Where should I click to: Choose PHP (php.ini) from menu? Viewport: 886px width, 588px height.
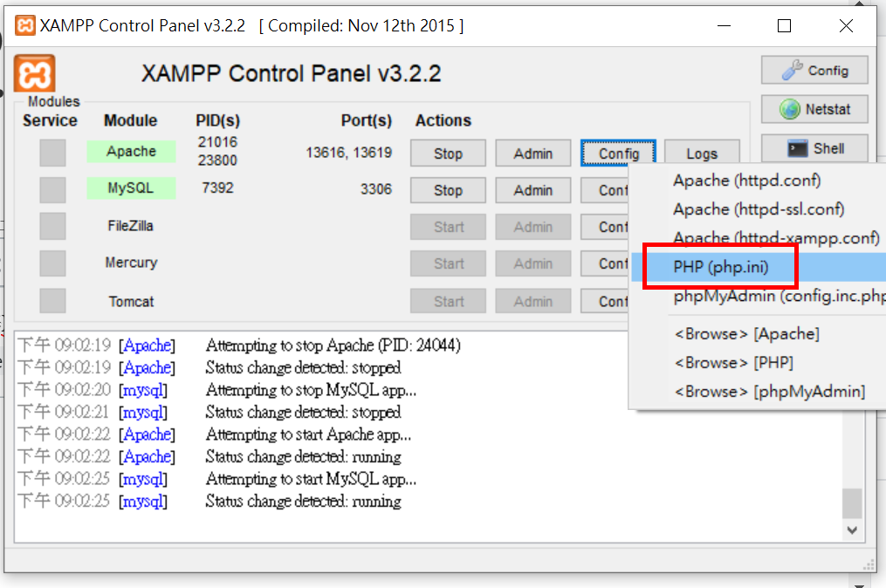[757, 267]
